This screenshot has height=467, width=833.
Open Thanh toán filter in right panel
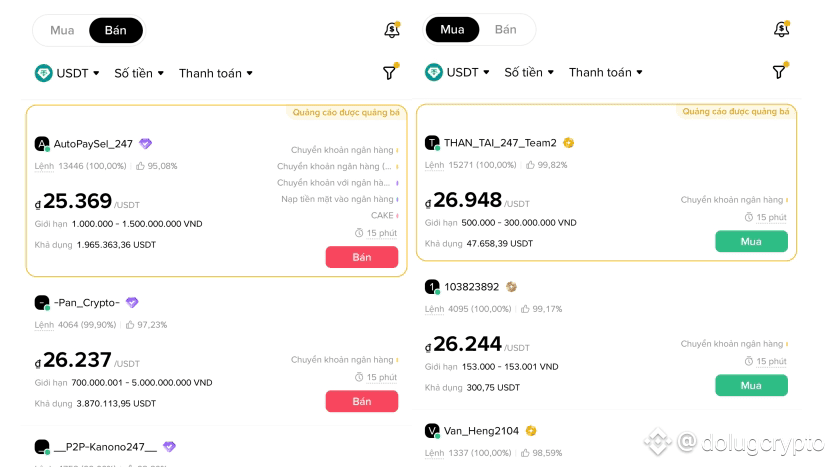click(606, 72)
